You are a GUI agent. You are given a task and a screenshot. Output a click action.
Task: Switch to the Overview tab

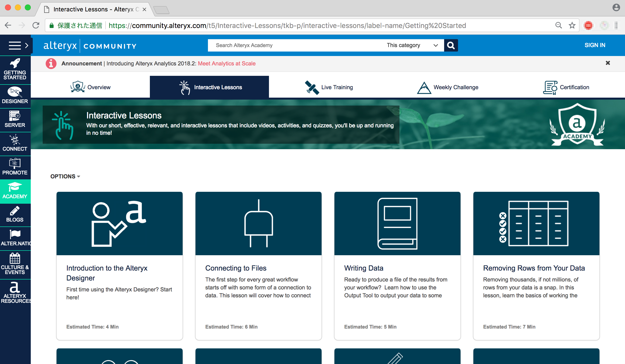90,87
